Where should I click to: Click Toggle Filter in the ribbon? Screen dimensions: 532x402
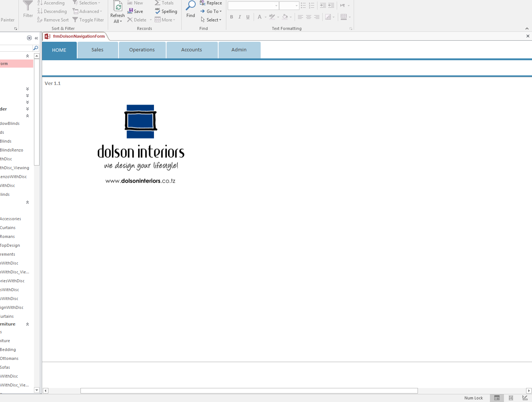[88, 20]
